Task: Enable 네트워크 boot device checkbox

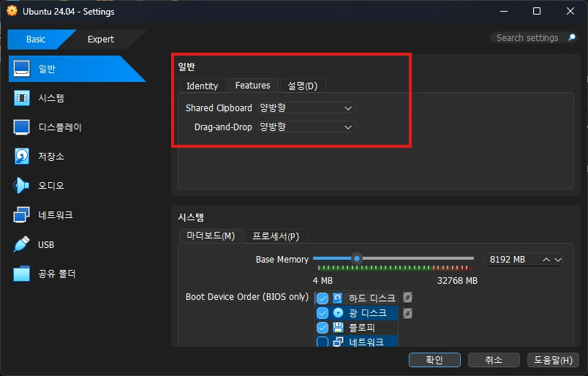Action: click(x=323, y=342)
